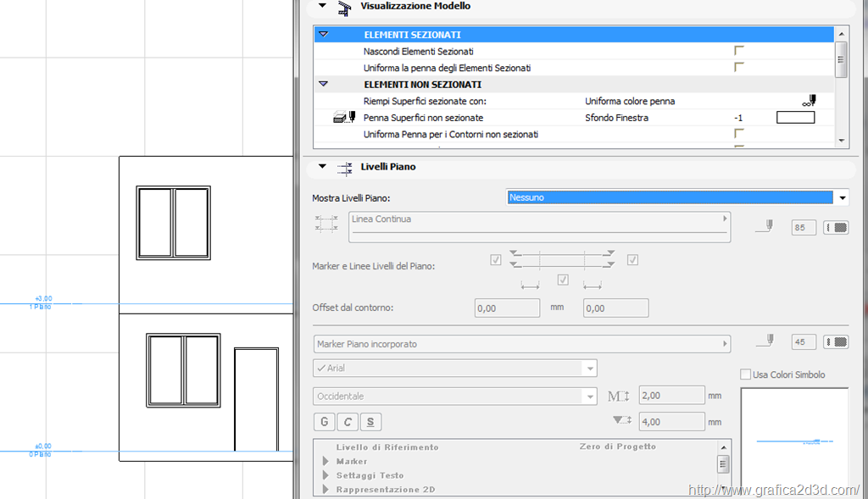Click the italic C text style button
The width and height of the screenshot is (868, 499).
tap(348, 422)
